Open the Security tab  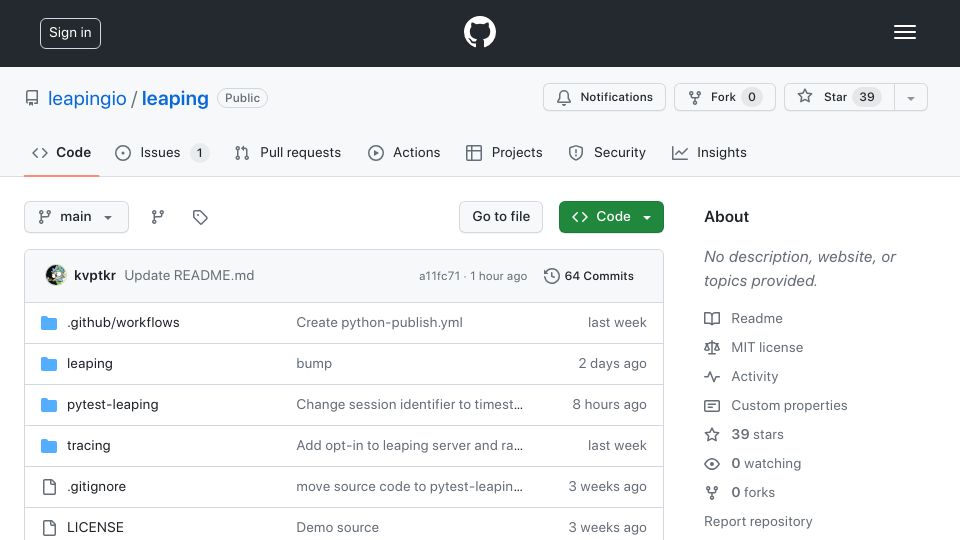click(607, 152)
